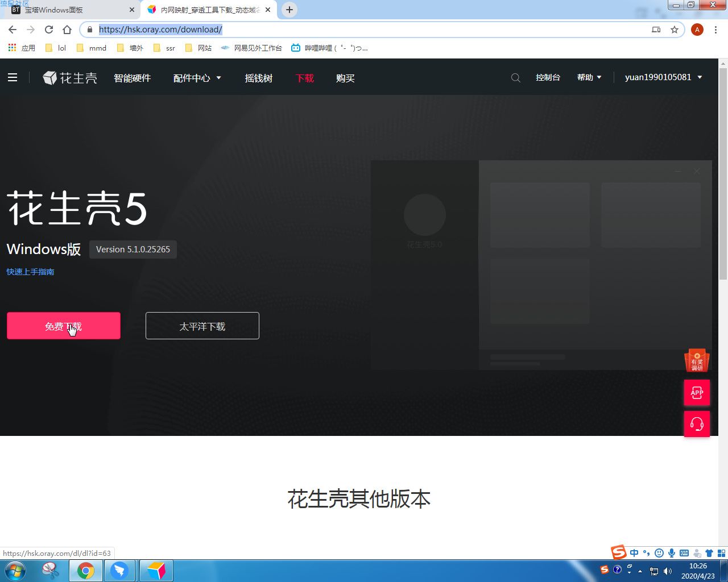
Task: View site info via the padlock icon
Action: coord(89,30)
